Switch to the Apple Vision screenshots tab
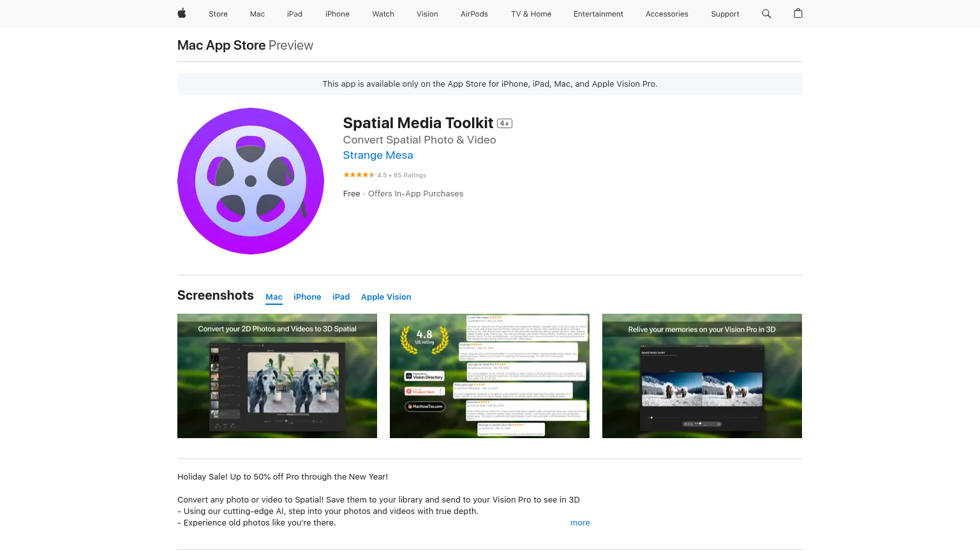Viewport: 980px width, 551px height. pyautogui.click(x=386, y=297)
